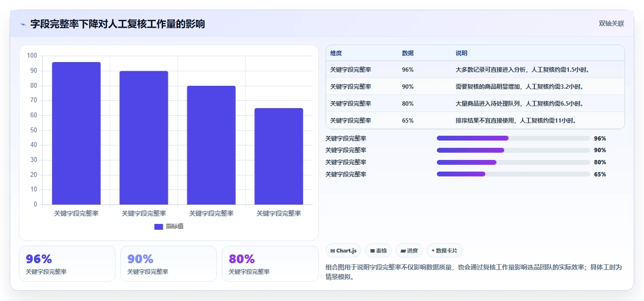Screen dimensions: 644x301
Task: Click the chart bar reaching 90
Action: tap(144, 138)
